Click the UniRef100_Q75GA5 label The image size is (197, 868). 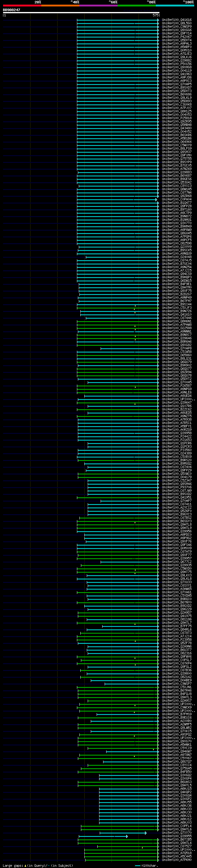pos(177,768)
